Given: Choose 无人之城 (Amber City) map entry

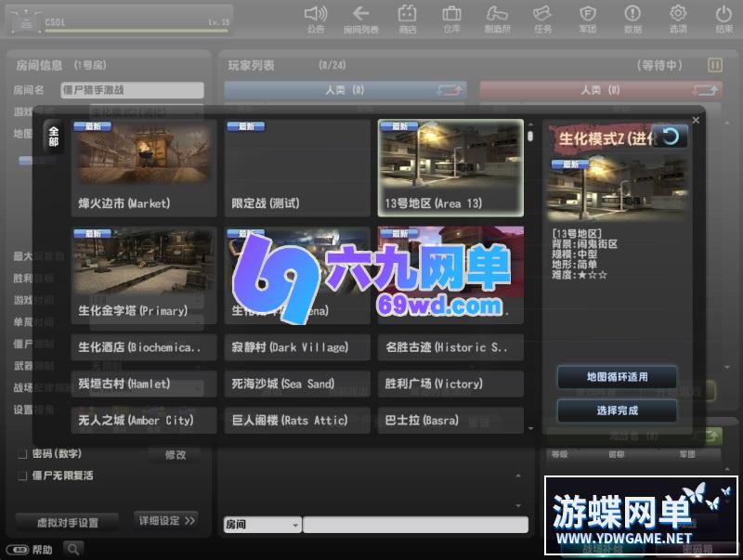Looking at the screenshot, I should point(144,421).
